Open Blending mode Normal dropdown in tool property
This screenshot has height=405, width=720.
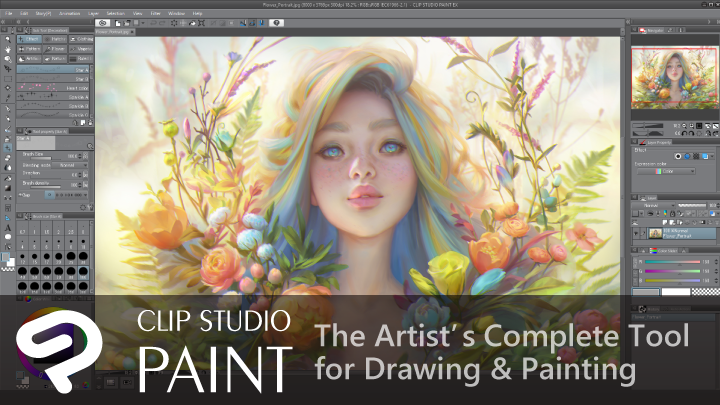[69, 165]
